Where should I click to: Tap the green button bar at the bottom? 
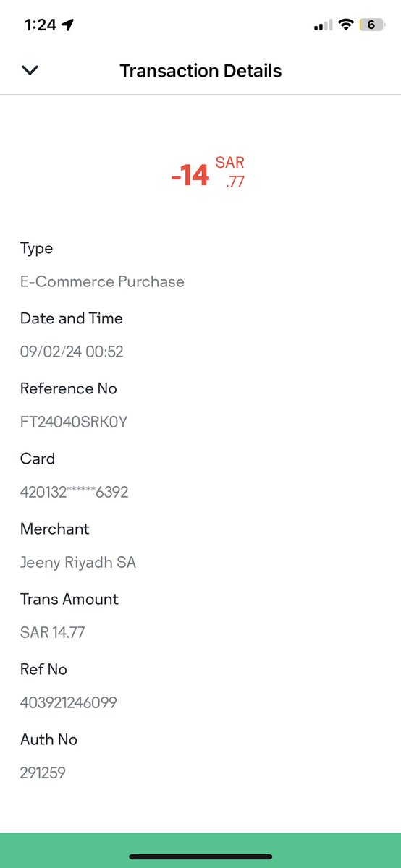pos(200,850)
